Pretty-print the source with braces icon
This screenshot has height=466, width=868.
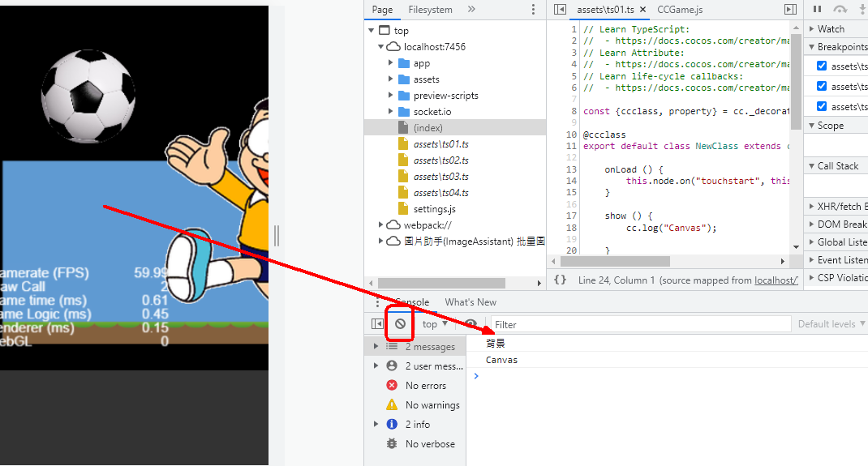coord(561,280)
